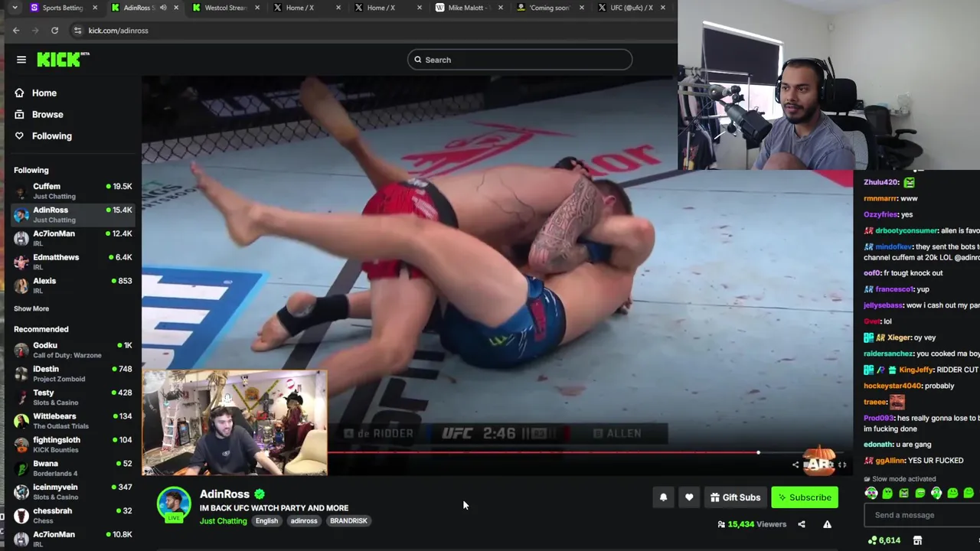Open Bwana Borderlands 4 channel
Screen dimensions: 980x551
tap(73, 468)
